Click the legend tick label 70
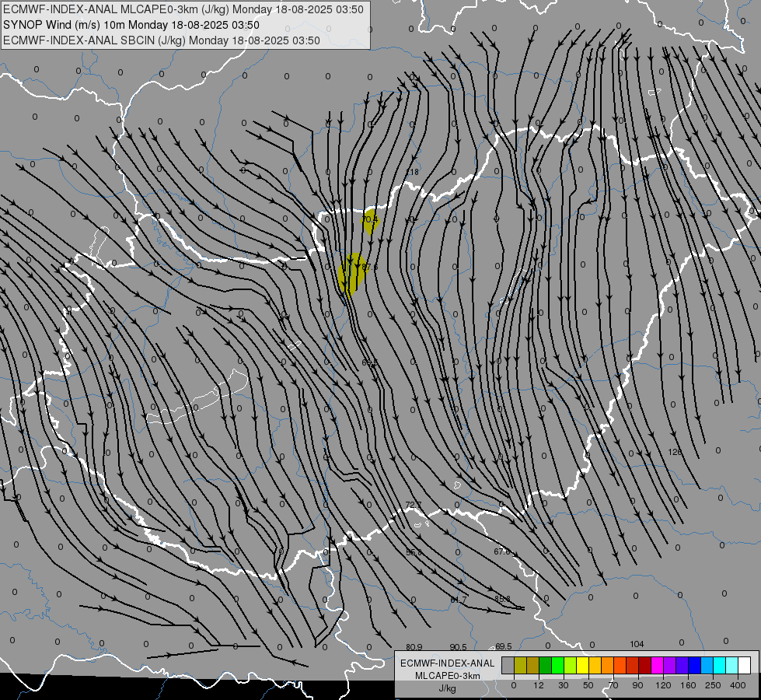Viewport: 761px width, 700px height. 613,685
